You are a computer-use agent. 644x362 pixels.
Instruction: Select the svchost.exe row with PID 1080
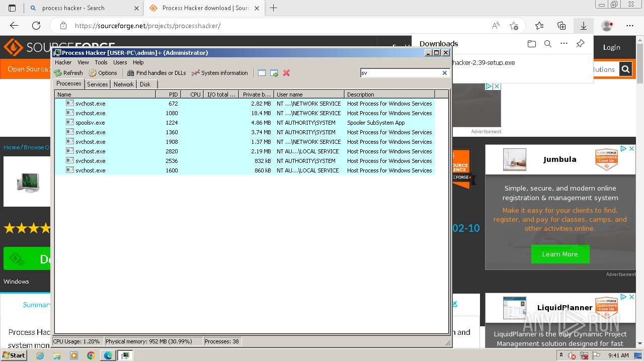tap(245, 113)
